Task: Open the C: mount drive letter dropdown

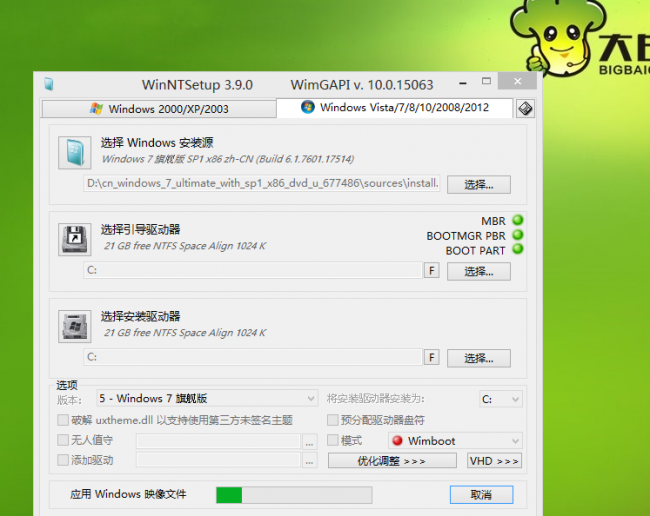Action: (500, 399)
